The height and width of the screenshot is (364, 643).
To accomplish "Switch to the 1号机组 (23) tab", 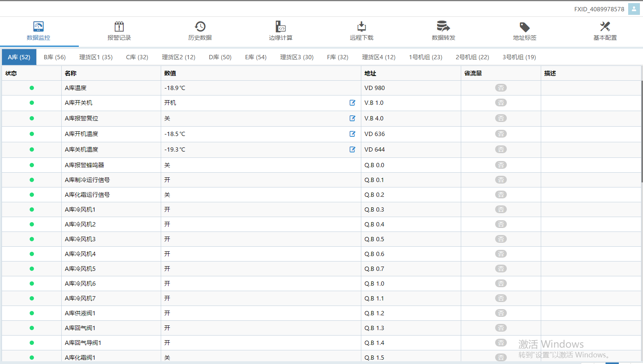I will pyautogui.click(x=425, y=57).
